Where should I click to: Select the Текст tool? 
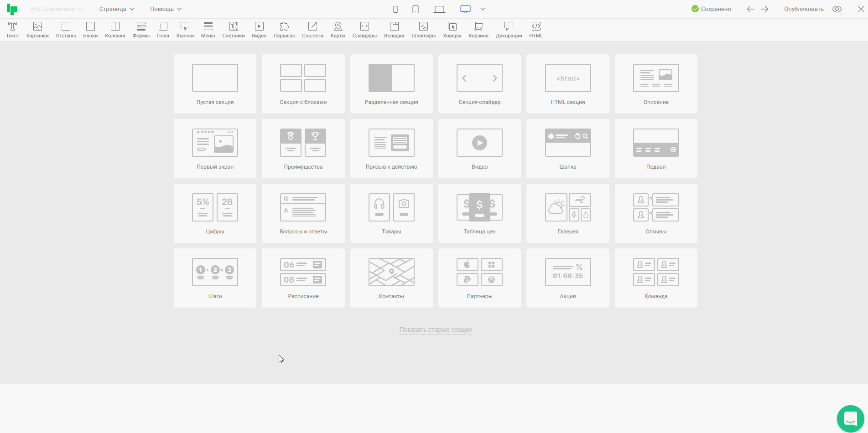click(x=12, y=30)
